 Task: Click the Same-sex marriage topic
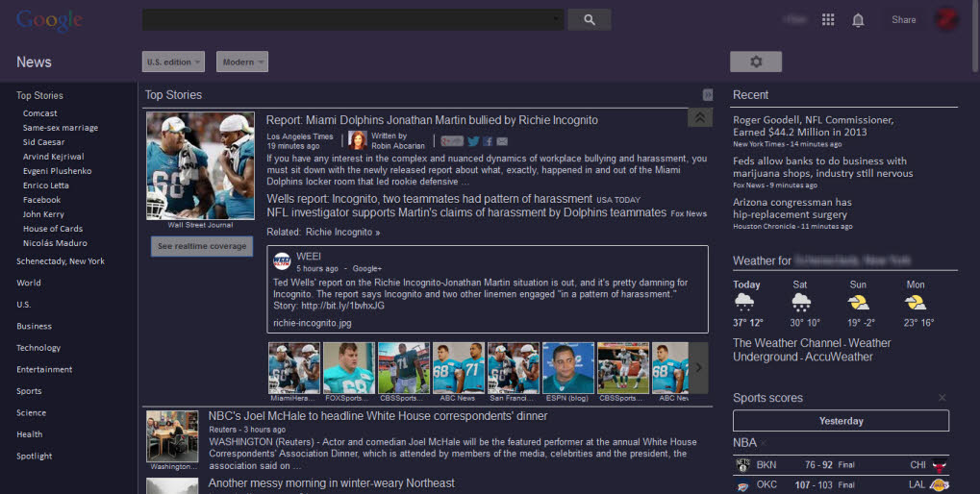click(61, 128)
